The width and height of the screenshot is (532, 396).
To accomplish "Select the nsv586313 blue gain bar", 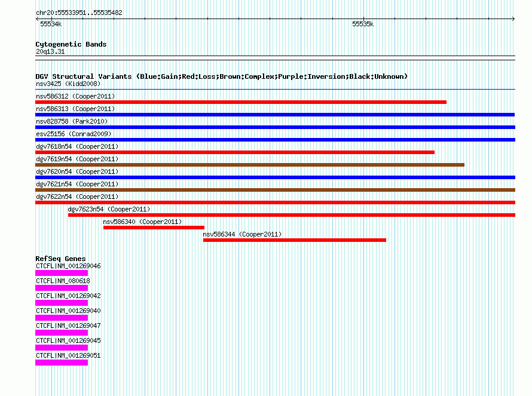I will [275, 115].
